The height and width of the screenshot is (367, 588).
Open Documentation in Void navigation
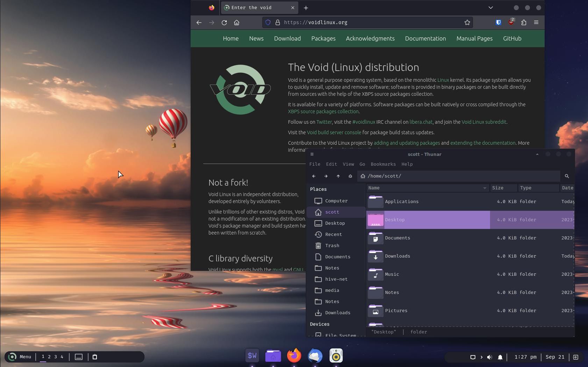426,38
